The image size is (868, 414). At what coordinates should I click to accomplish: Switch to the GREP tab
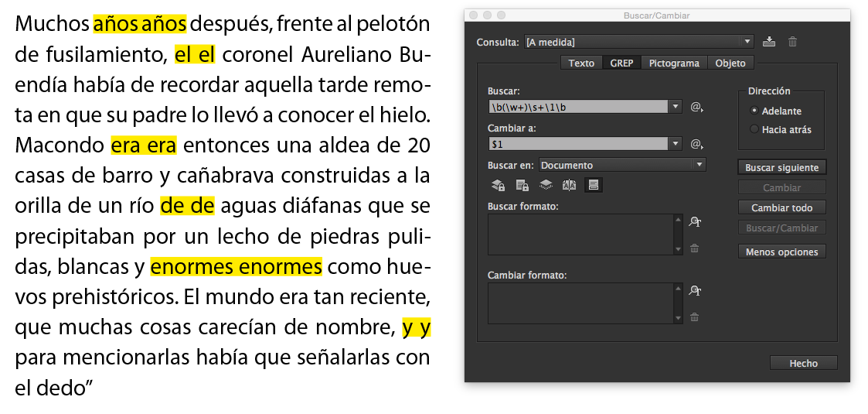click(x=621, y=63)
